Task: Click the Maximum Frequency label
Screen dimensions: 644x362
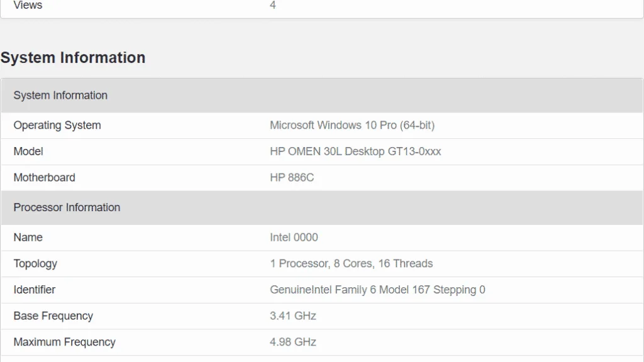Action: [x=64, y=342]
